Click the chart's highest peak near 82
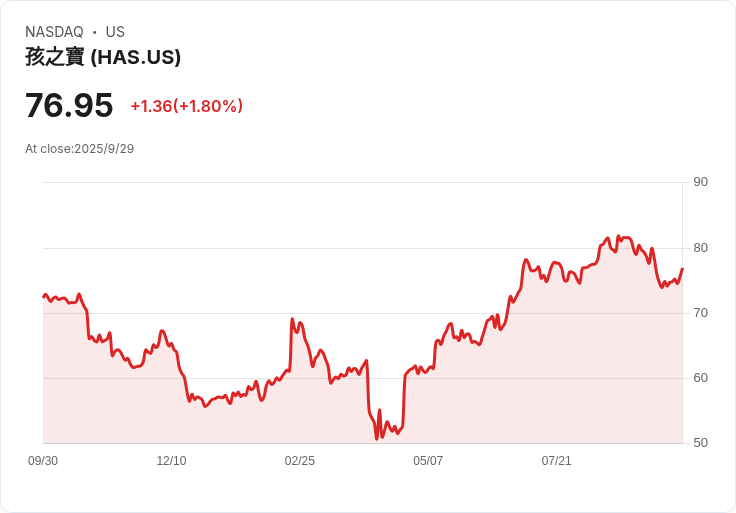This screenshot has width=736, height=513. click(618, 236)
